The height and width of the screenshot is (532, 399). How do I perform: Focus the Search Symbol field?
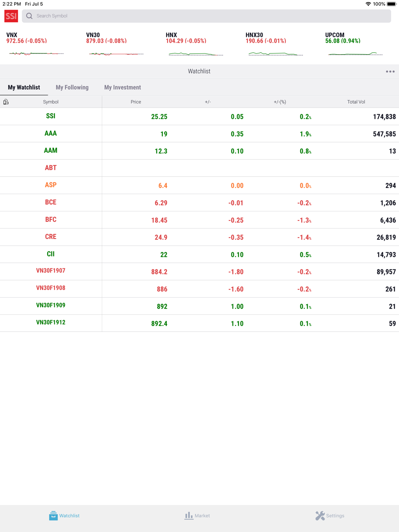tap(206, 16)
